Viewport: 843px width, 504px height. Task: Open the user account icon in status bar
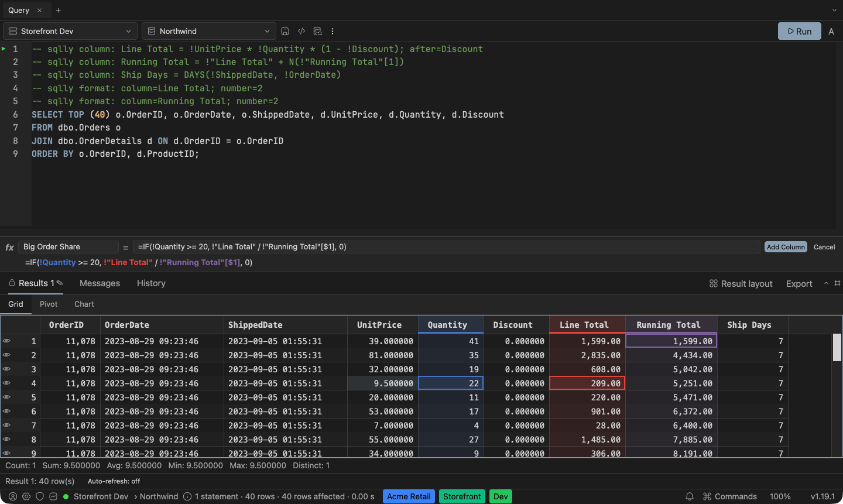point(13,496)
